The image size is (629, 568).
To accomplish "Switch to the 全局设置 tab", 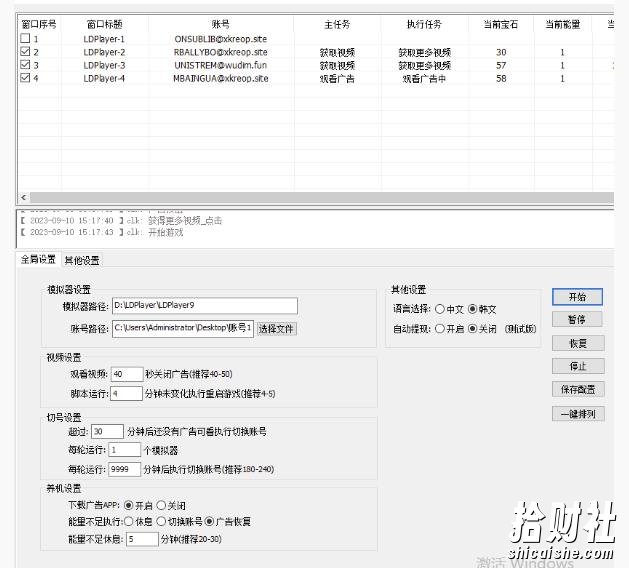I will click(x=38, y=260).
